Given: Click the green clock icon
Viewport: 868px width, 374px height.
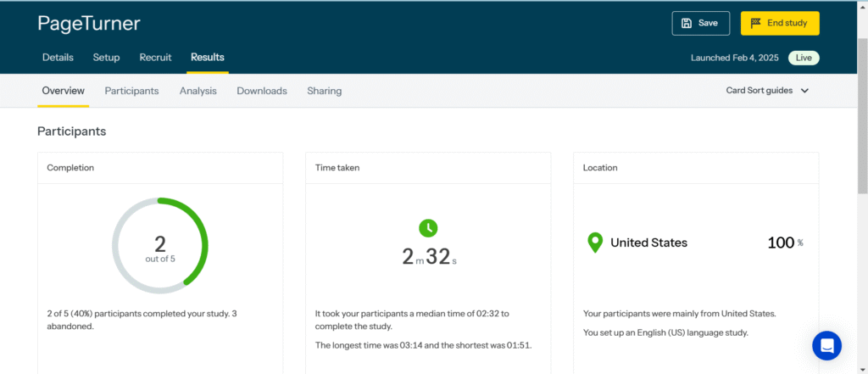Looking at the screenshot, I should pyautogui.click(x=428, y=228).
